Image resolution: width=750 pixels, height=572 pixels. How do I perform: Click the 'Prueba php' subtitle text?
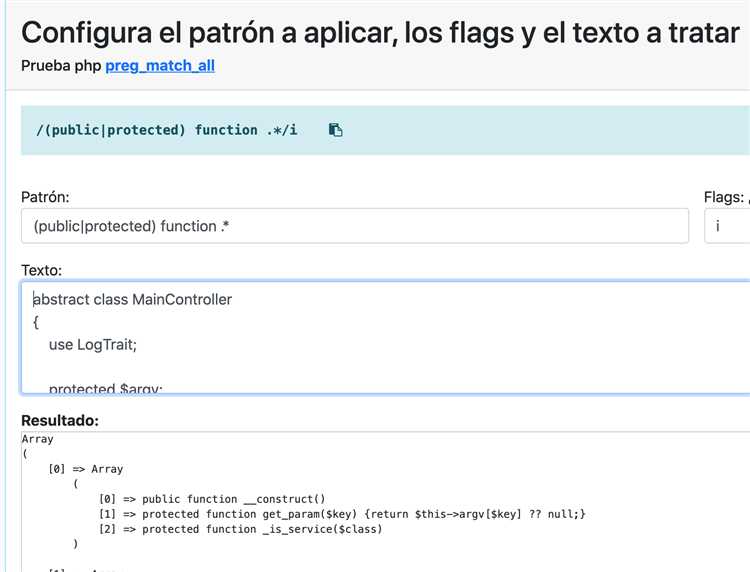[x=61, y=66]
